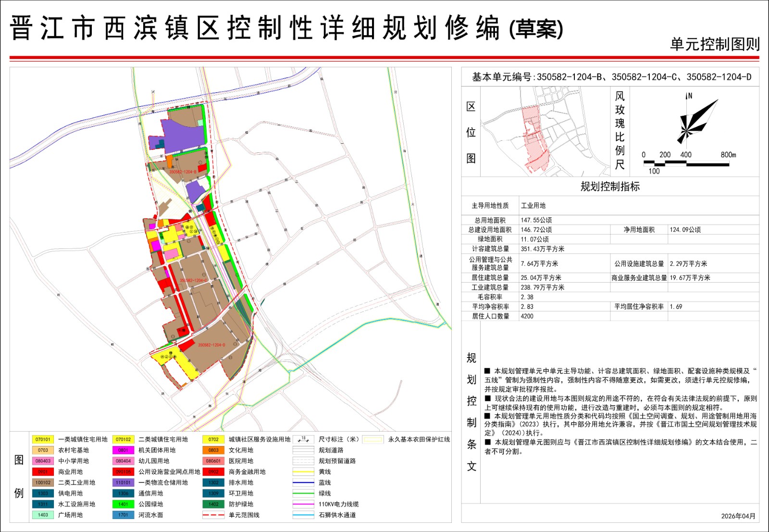
Task: Click the 规划控制指标 table heading
Action: point(610,186)
